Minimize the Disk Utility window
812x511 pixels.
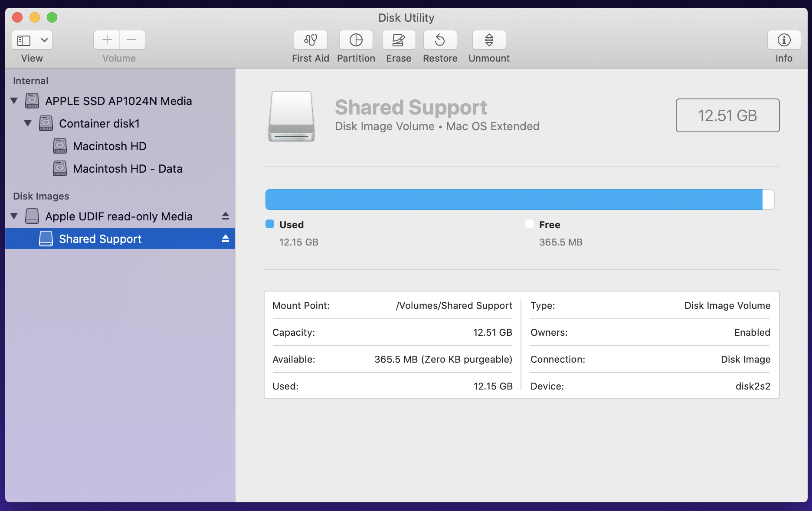coord(35,17)
